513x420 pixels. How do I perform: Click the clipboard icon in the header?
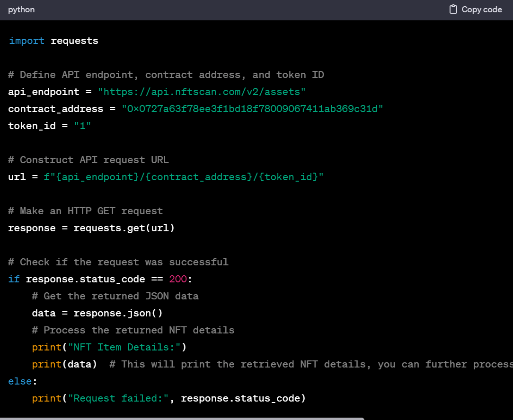[453, 9]
